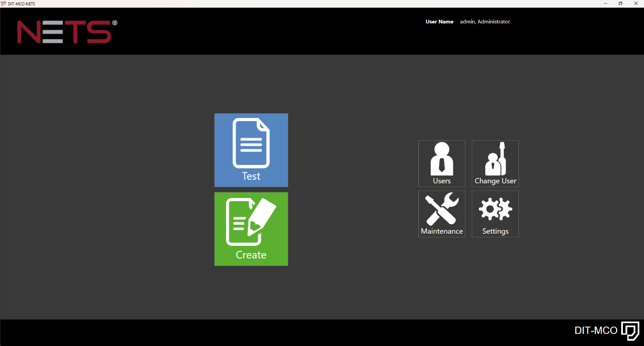Open the Users management tile
The image size is (644, 346).
pyautogui.click(x=442, y=164)
